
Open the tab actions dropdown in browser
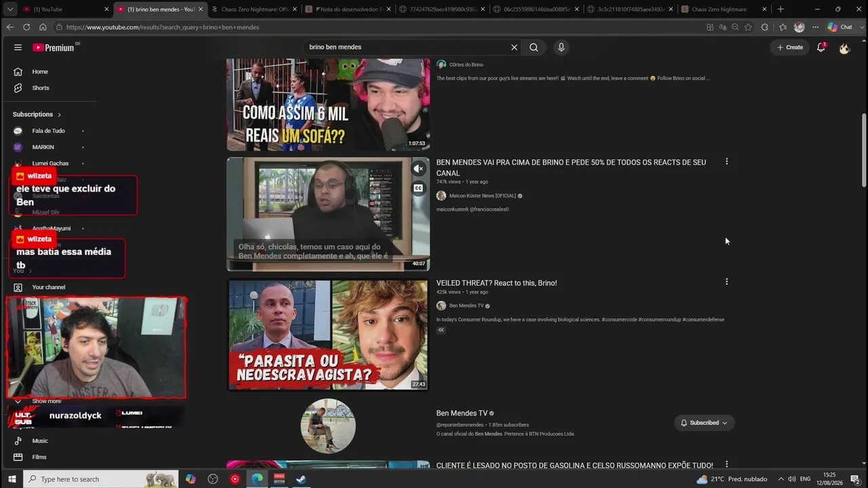click(x=9, y=9)
